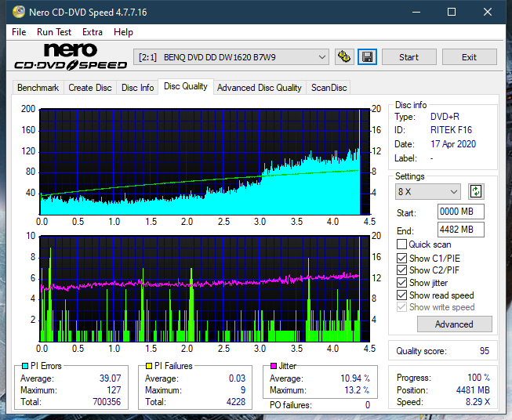
Task: Click the jitter average 10.94 %
Action: pos(355,378)
